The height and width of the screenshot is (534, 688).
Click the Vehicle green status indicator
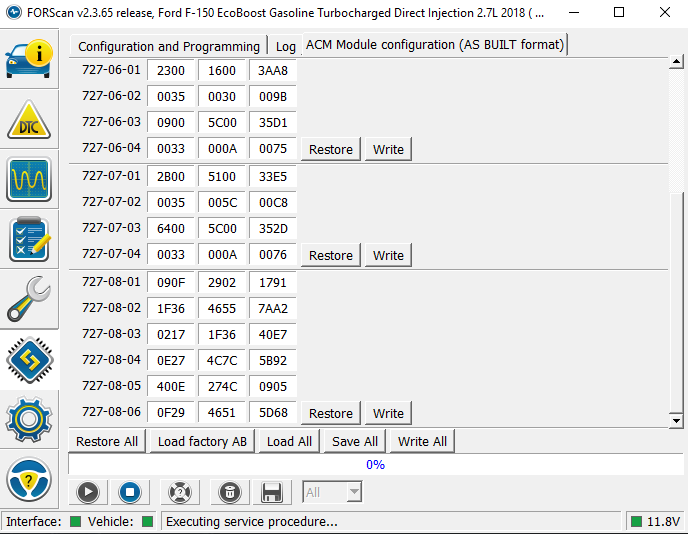(x=147, y=521)
